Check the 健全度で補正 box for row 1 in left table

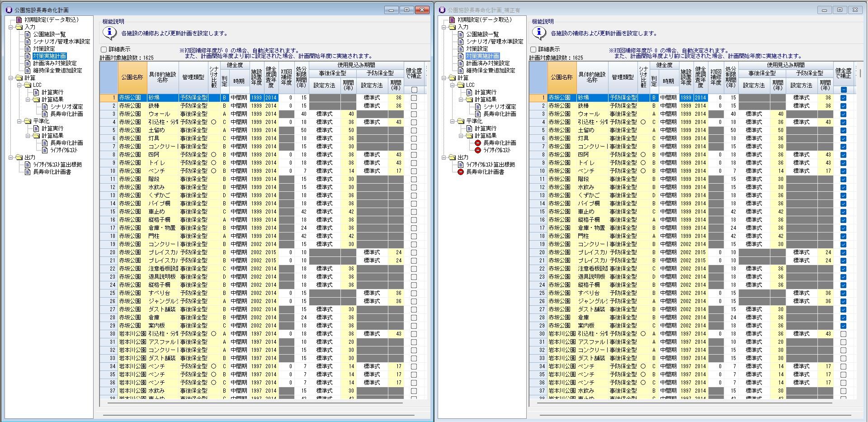point(414,98)
